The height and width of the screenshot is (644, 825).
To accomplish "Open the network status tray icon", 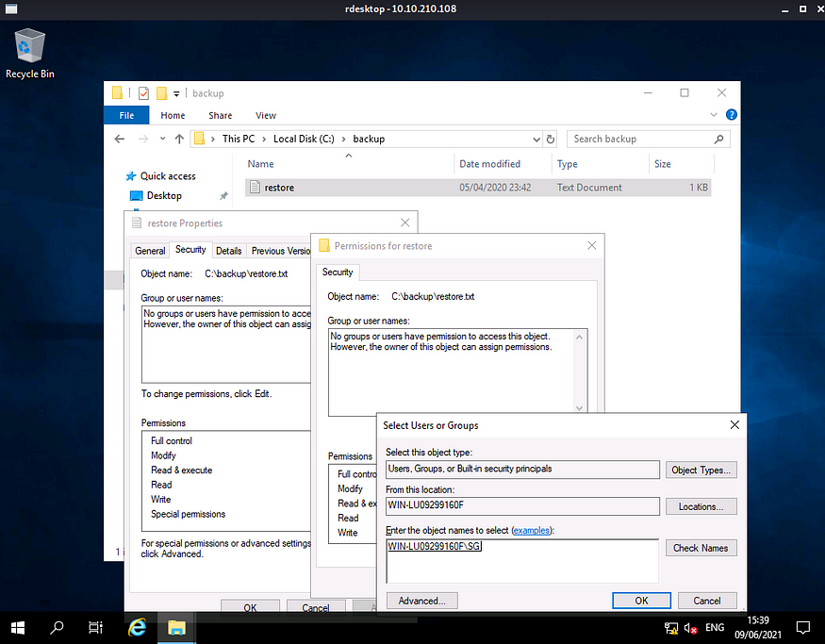I will (x=671, y=628).
